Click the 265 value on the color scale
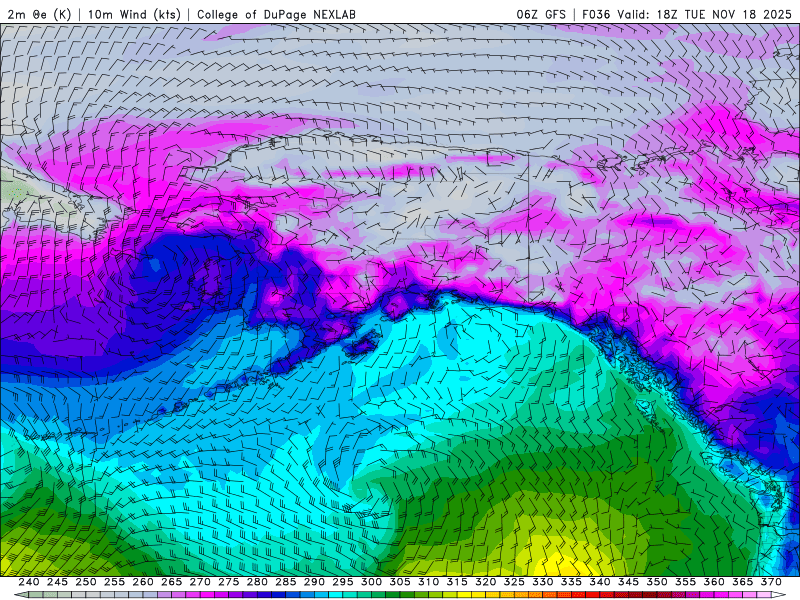This screenshot has width=800, height=600. (x=171, y=582)
